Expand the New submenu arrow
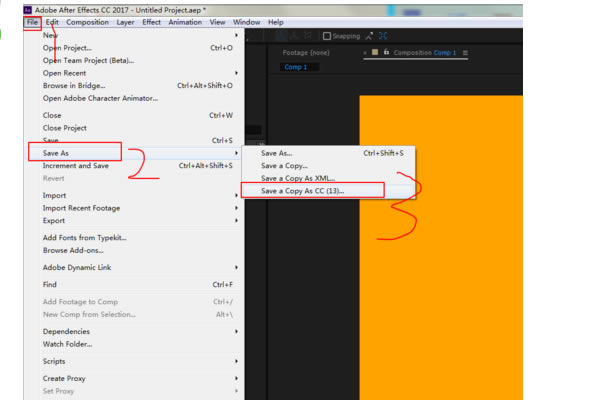The image size is (600, 400). coord(236,35)
